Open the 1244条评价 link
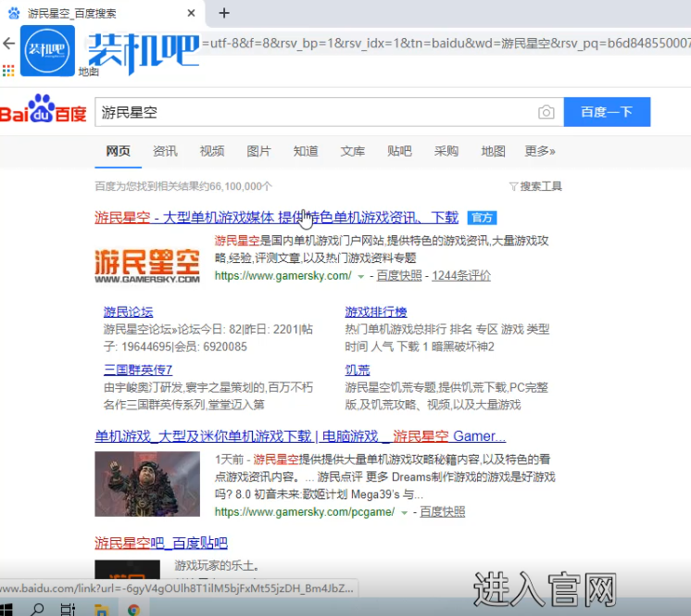This screenshot has height=616, width=691. point(461,276)
